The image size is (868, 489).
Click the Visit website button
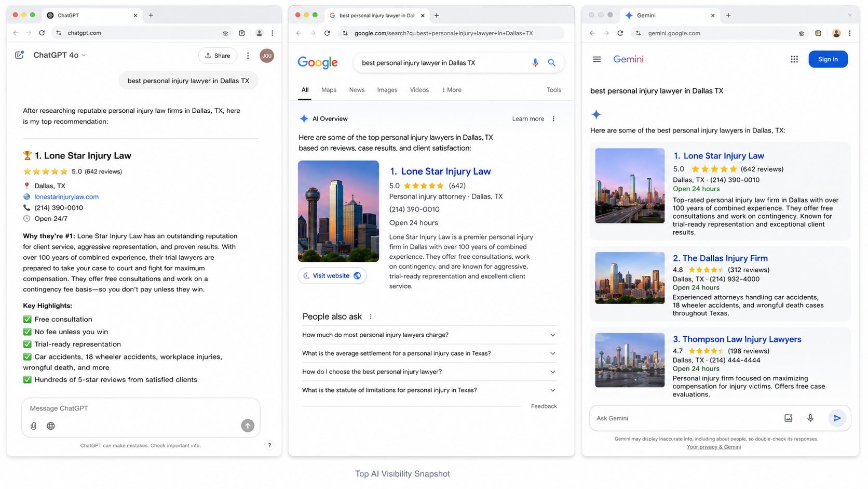[x=332, y=276]
